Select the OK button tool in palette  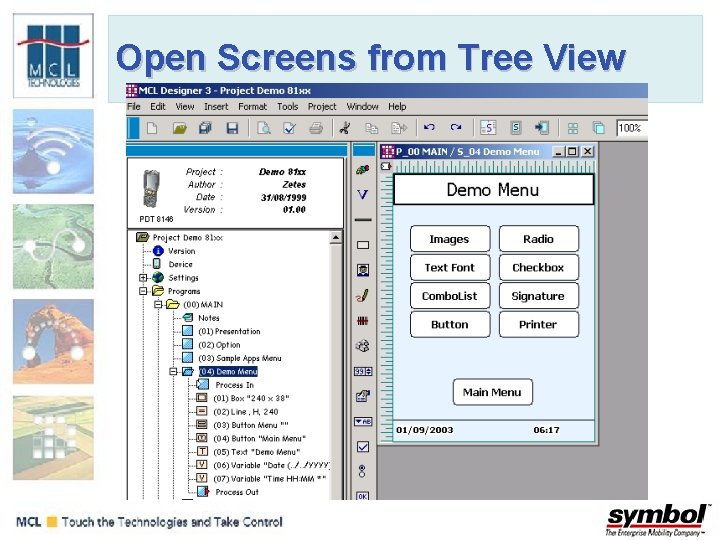[x=362, y=496]
